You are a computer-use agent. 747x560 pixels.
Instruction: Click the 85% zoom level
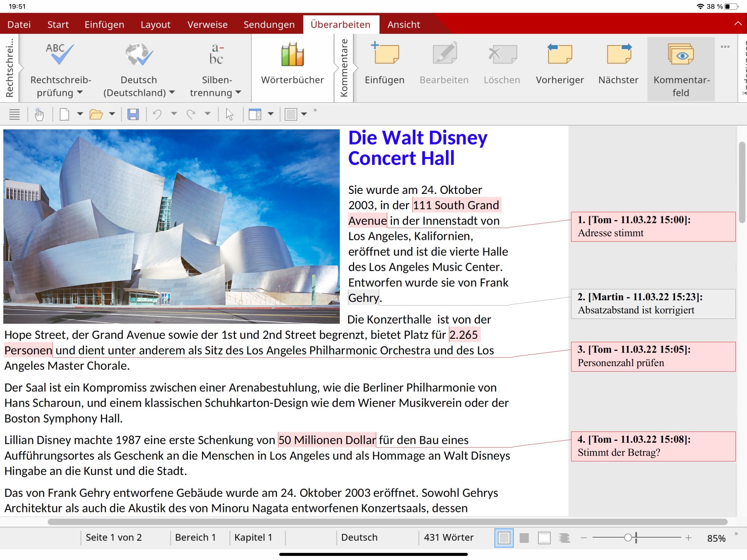pyautogui.click(x=716, y=538)
